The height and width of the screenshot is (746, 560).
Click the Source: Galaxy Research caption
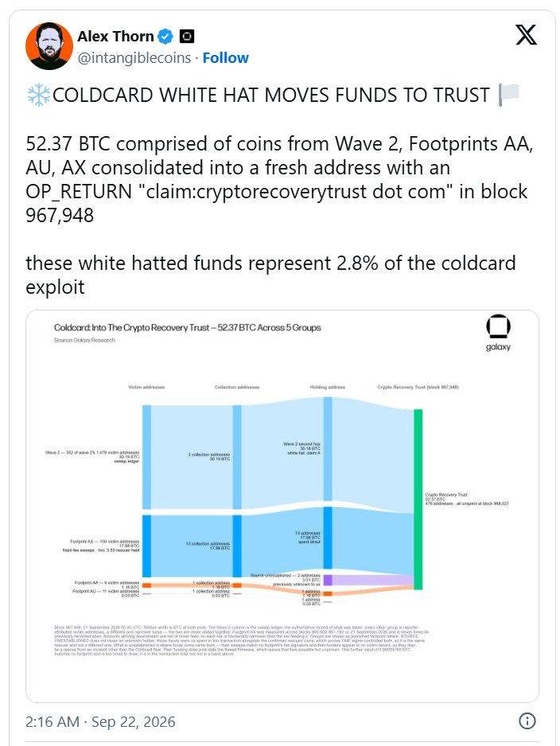pyautogui.click(x=84, y=340)
